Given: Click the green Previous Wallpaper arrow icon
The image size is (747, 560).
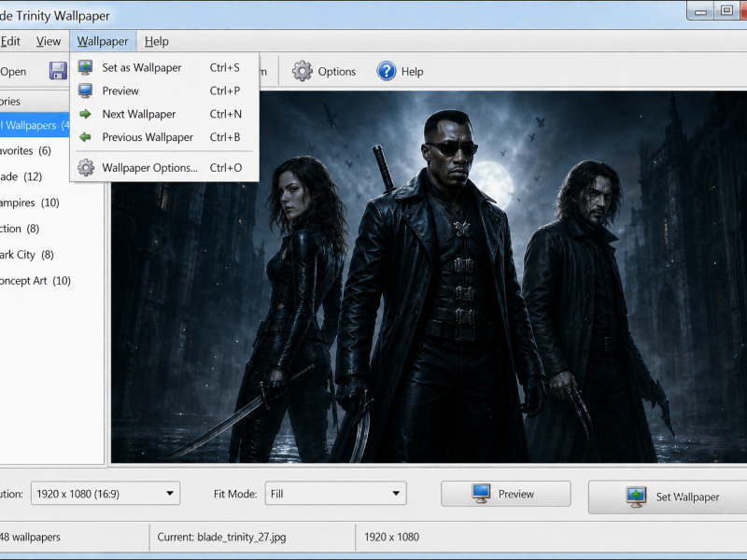Looking at the screenshot, I should [85, 137].
